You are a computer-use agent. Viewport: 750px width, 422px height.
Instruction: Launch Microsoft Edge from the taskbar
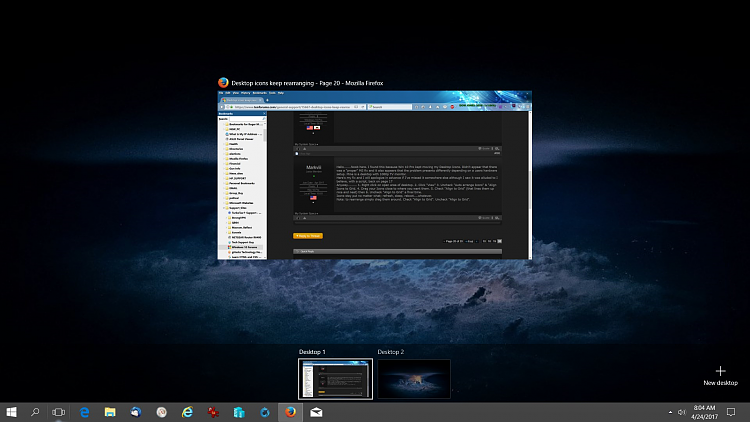[85, 411]
